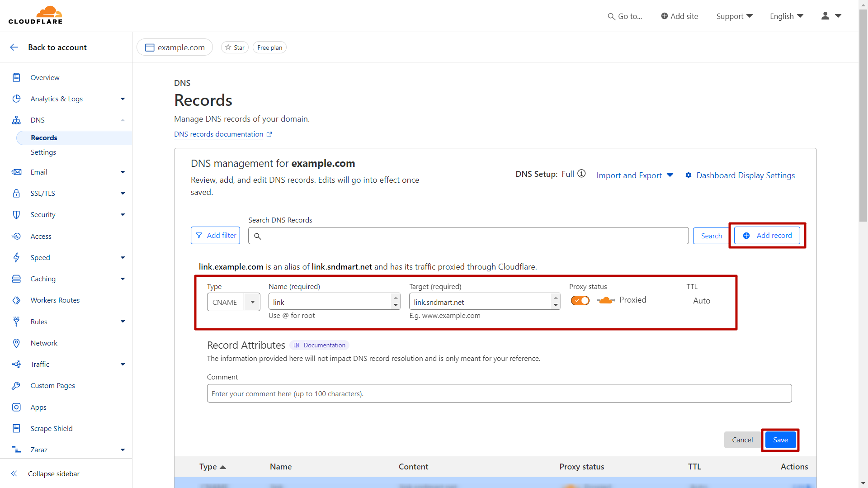Click the Comment input field
Viewport: 868px width, 488px height.
pyautogui.click(x=499, y=393)
